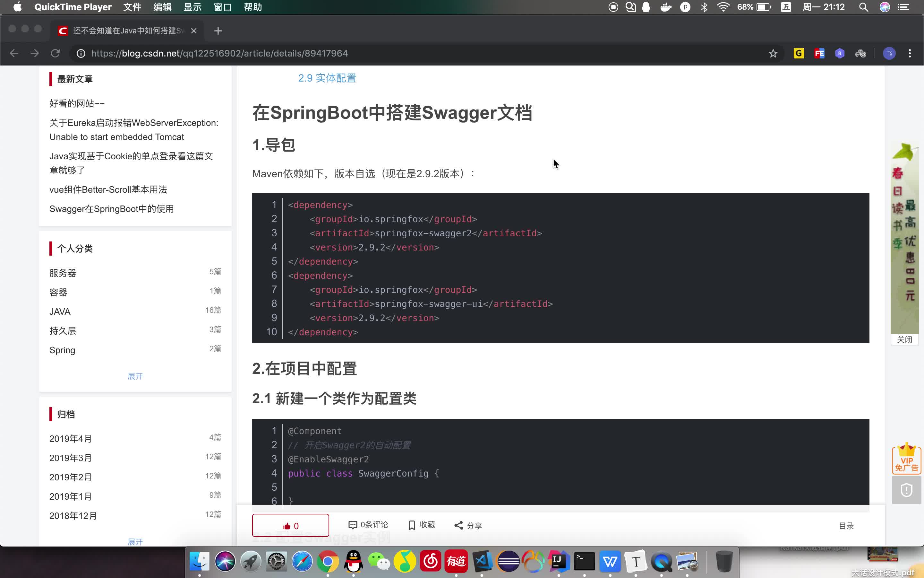The image size is (924, 578).
Task: Select JAVA category
Action: click(60, 311)
